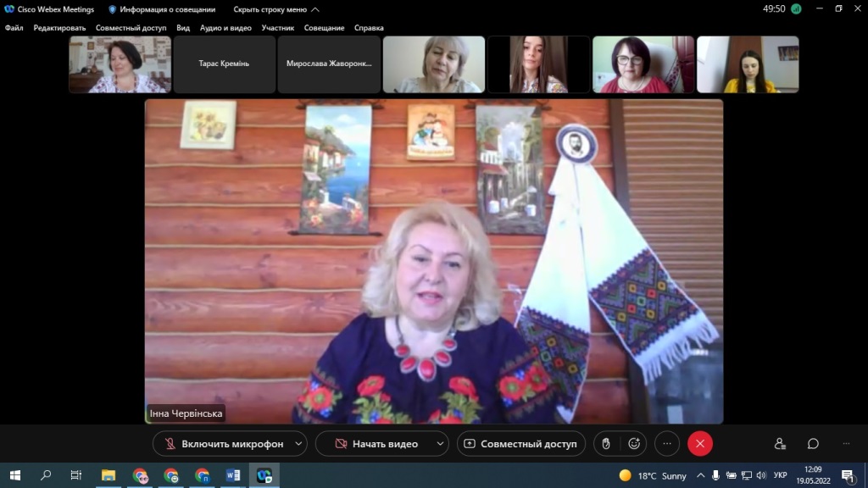
Task: Click the panel options ellipsis at far right
Action: click(846, 443)
